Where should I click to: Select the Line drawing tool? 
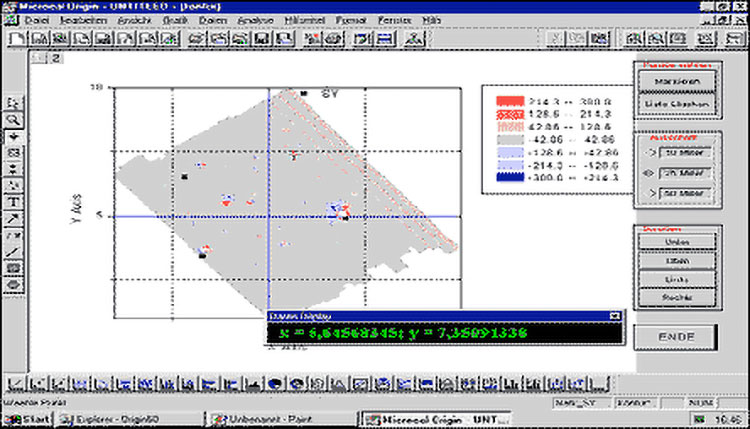13,252
